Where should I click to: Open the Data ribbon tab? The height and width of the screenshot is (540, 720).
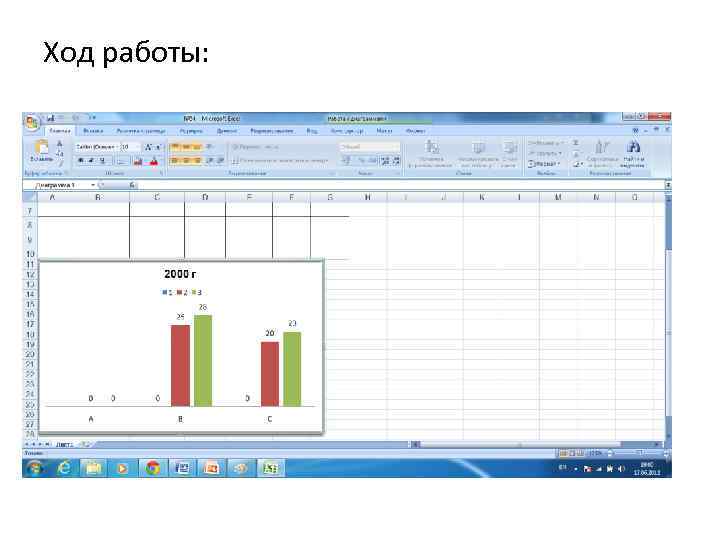227,131
